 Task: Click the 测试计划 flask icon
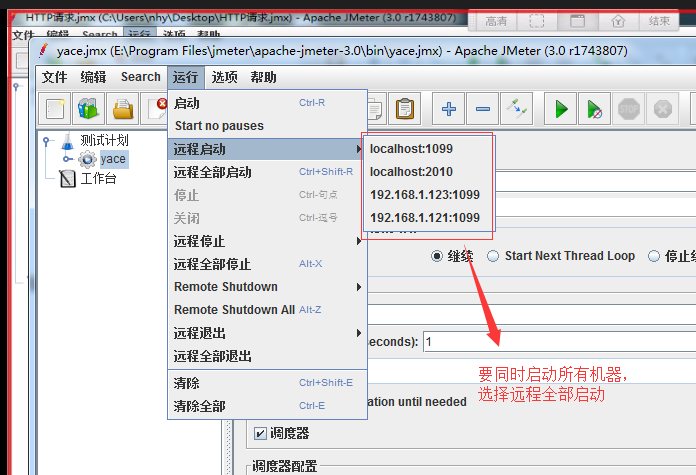[x=67, y=141]
